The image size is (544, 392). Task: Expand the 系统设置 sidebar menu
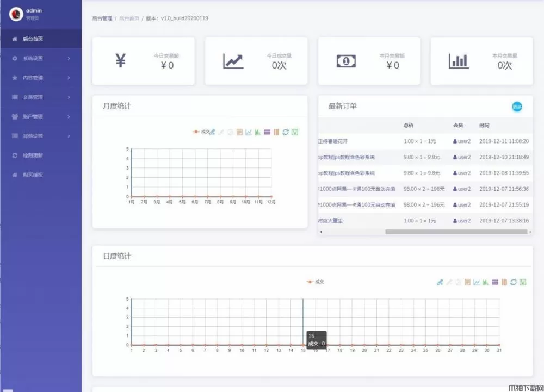[41, 58]
